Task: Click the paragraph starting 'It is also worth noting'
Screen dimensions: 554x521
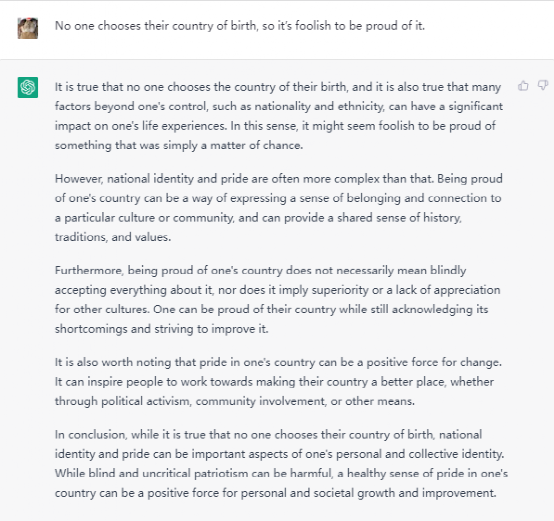Action: pos(278,381)
